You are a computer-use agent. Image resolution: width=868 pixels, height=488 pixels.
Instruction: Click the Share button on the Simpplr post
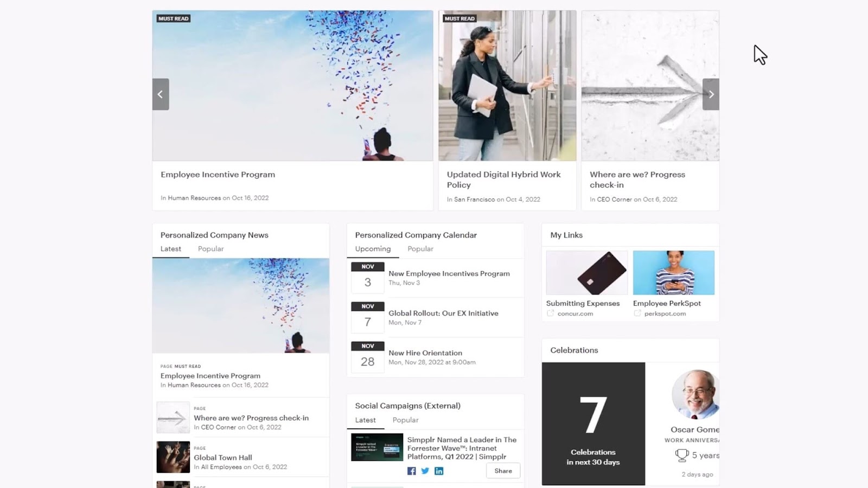click(503, 471)
